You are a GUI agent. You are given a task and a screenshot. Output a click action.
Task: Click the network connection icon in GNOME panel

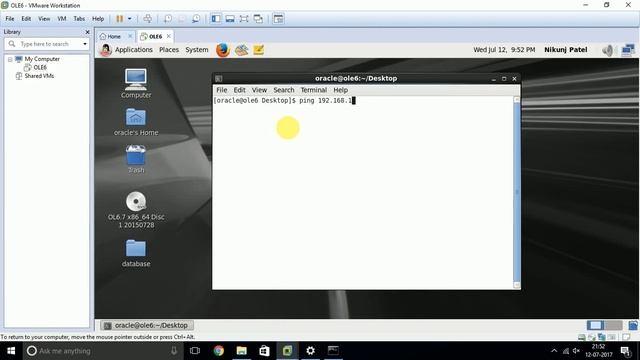click(x=628, y=50)
